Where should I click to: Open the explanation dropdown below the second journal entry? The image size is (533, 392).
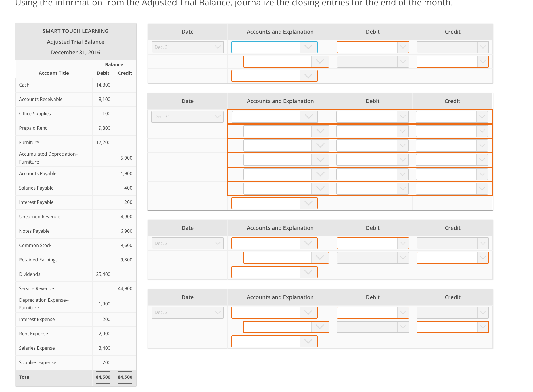[x=308, y=203]
